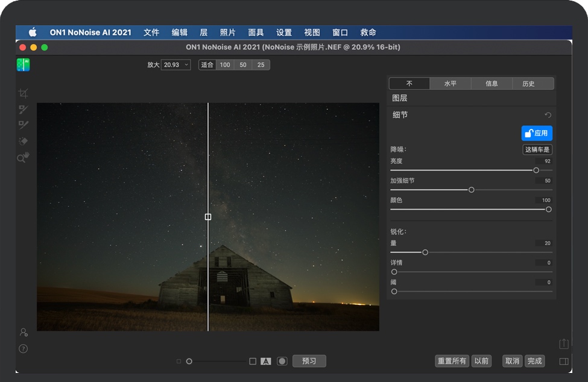
Task: Open the share/export icon at bottom right
Action: pos(564,343)
